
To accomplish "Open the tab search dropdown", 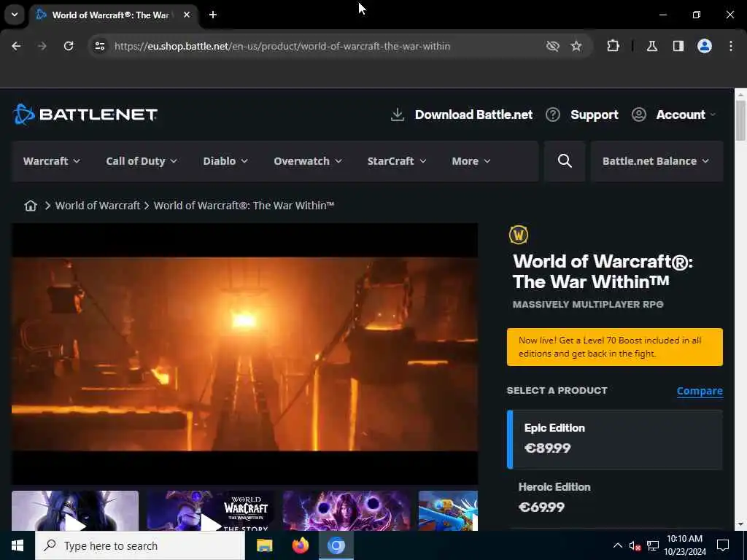I will 15,15.
